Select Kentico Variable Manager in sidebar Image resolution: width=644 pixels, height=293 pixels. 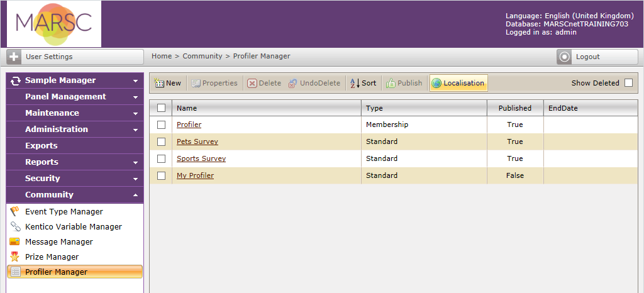[74, 226]
